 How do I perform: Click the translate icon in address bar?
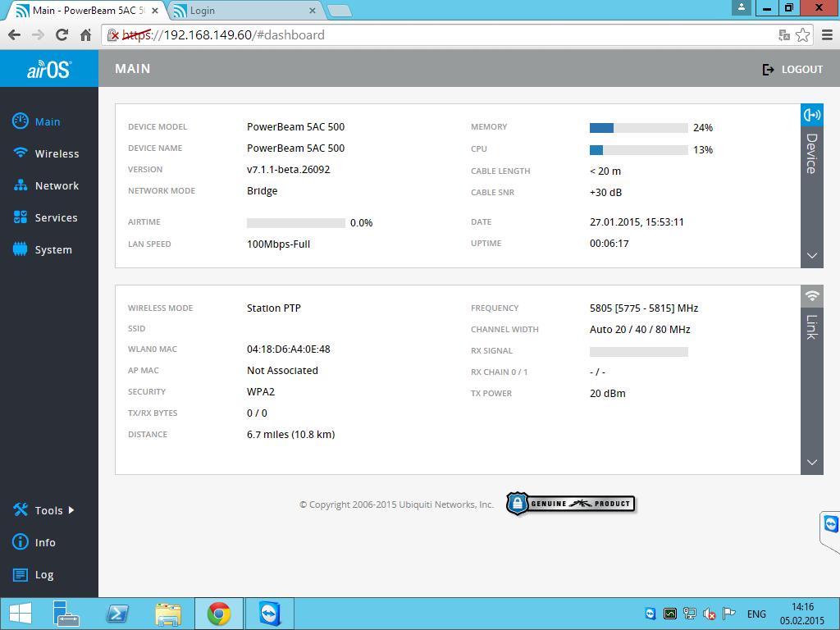784,35
